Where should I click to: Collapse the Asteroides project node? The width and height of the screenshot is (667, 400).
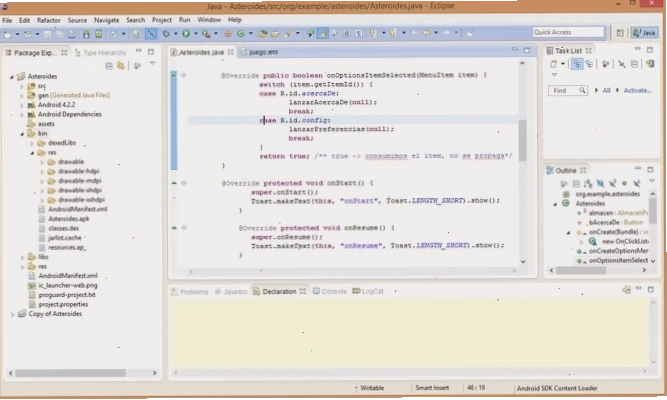(12, 77)
